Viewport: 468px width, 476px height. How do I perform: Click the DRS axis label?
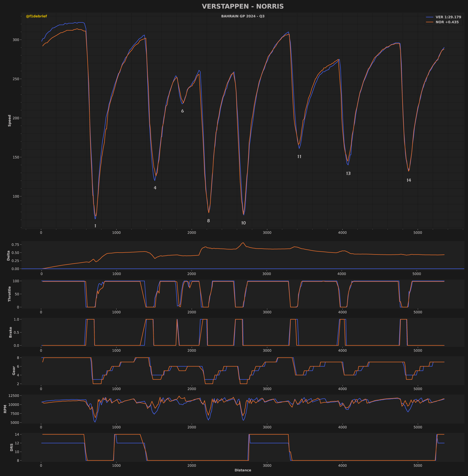(x=11, y=447)
